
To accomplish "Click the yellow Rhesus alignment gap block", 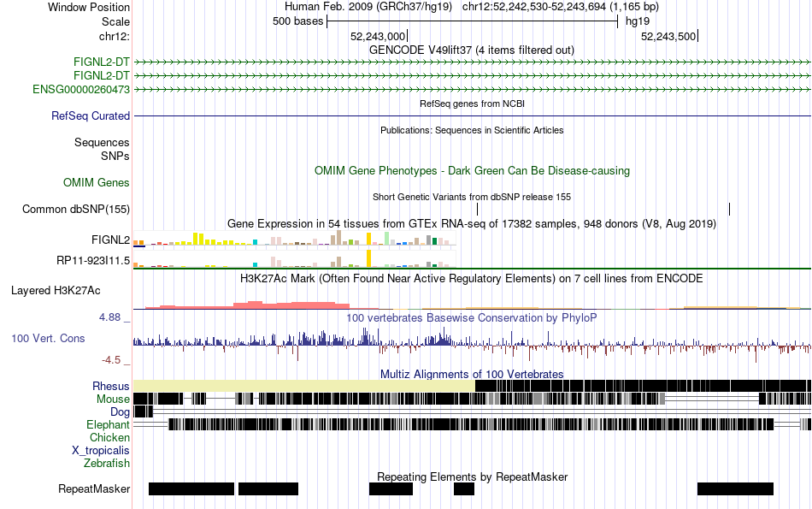I will [x=304, y=386].
